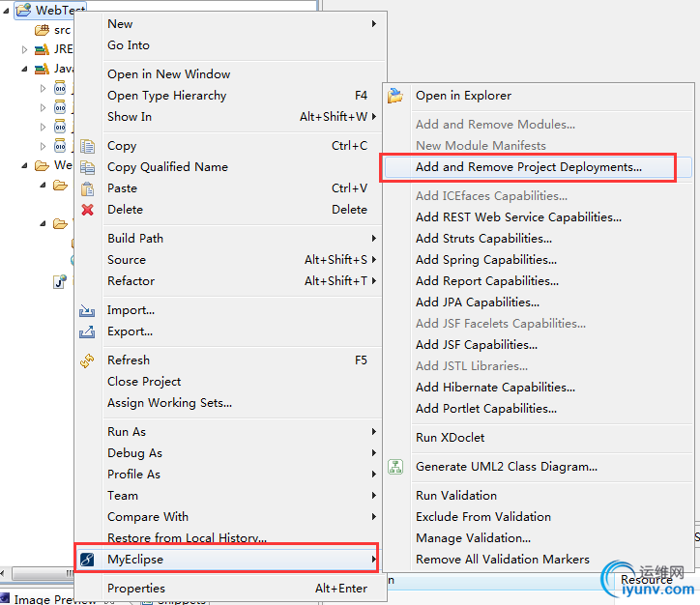Screen dimensions: 700x605
Task: Open the Build Path submenu arrow
Action: click(374, 239)
